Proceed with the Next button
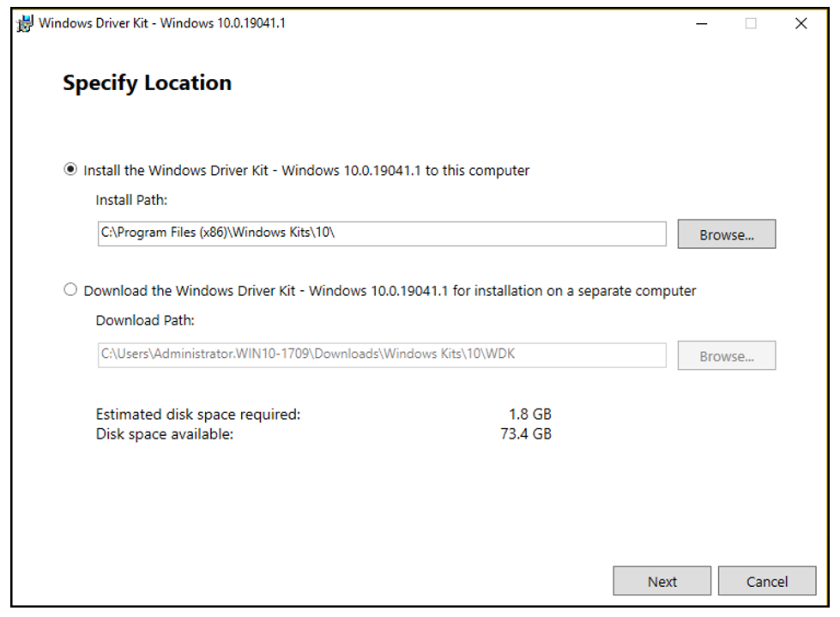 (x=662, y=581)
